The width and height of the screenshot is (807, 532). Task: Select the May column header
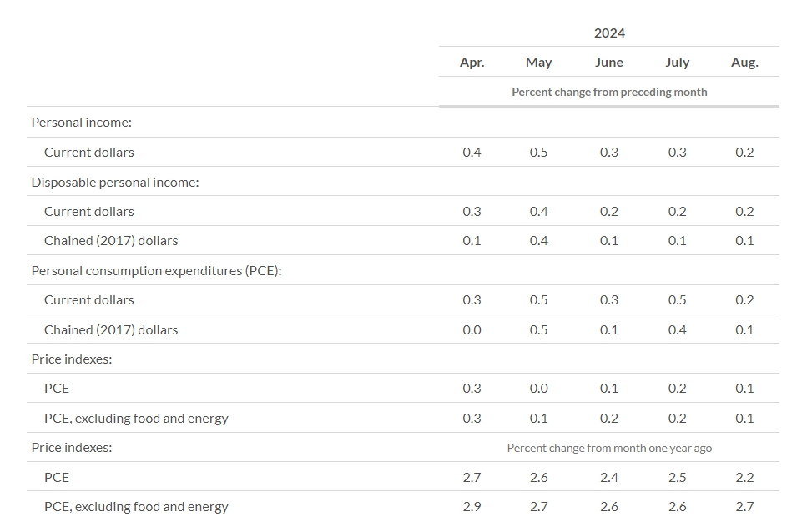click(x=538, y=63)
